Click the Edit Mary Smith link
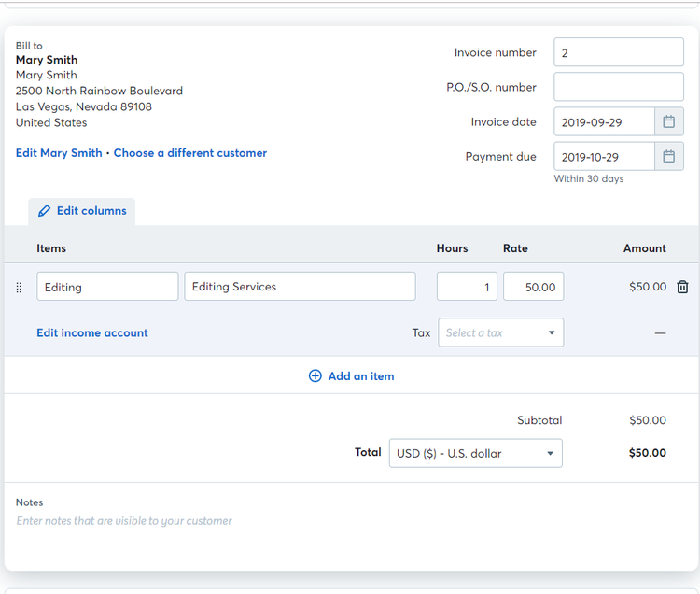Viewport: 700px width, 594px height. click(59, 153)
